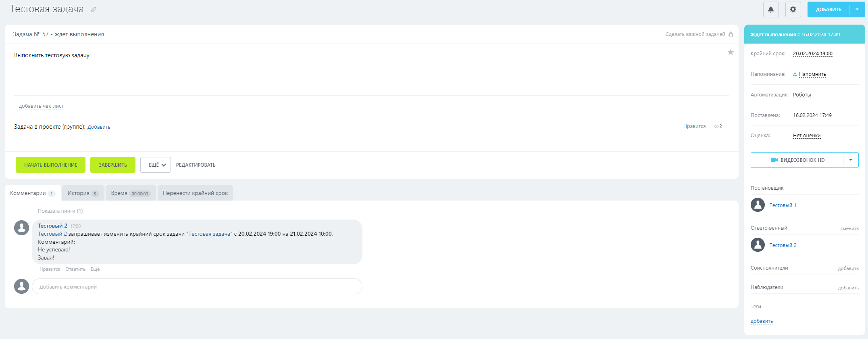The image size is (868, 339).
Task: Click the video camera icon on Видеозвонок HD
Action: pos(774,160)
